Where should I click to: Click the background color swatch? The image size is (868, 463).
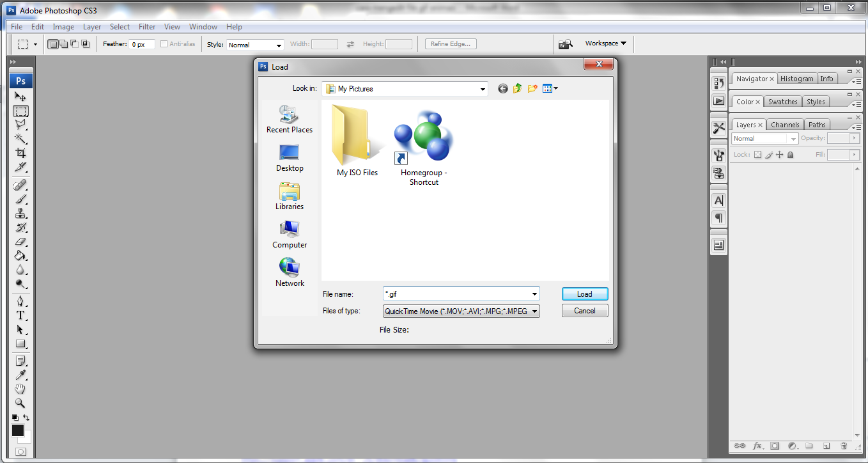tap(27, 439)
